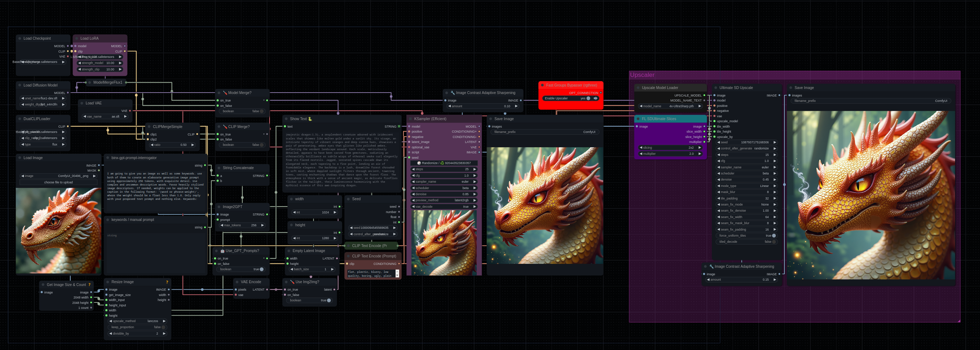
Task: Toggle the Enable Upscaler switch
Action: 588,98
